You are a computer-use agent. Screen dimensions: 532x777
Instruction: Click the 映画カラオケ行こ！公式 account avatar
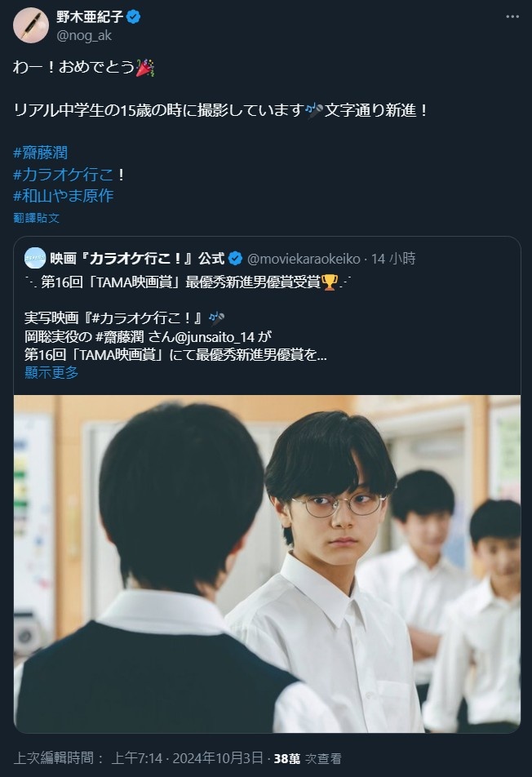click(x=34, y=258)
